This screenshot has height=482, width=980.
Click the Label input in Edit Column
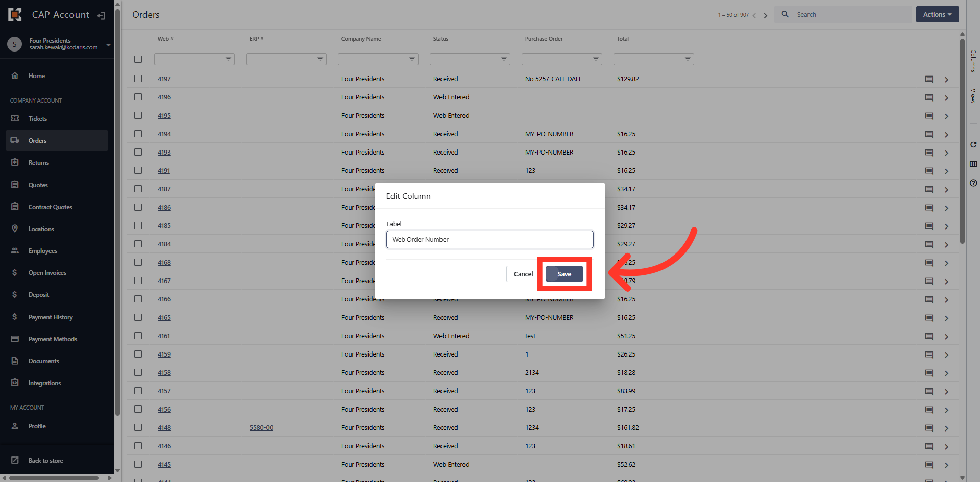coord(490,239)
